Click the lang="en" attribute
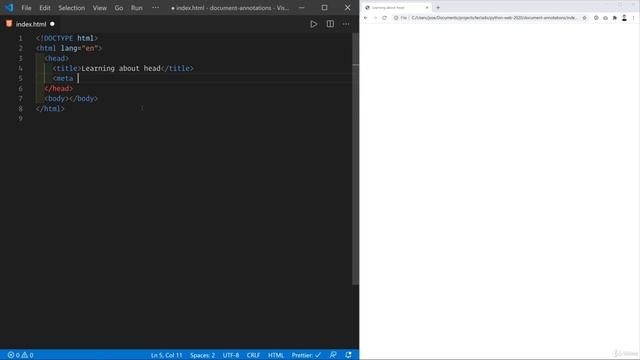640x360 pixels. [80, 48]
